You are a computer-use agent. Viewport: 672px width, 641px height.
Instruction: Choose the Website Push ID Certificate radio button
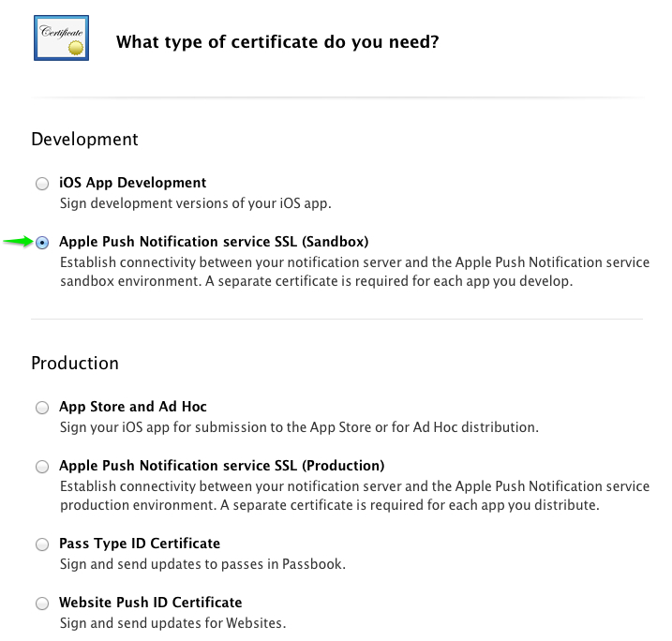pos(42,604)
